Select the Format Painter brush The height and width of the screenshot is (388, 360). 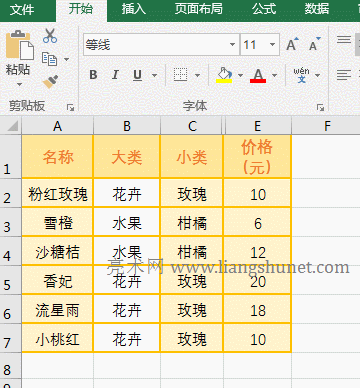point(50,81)
